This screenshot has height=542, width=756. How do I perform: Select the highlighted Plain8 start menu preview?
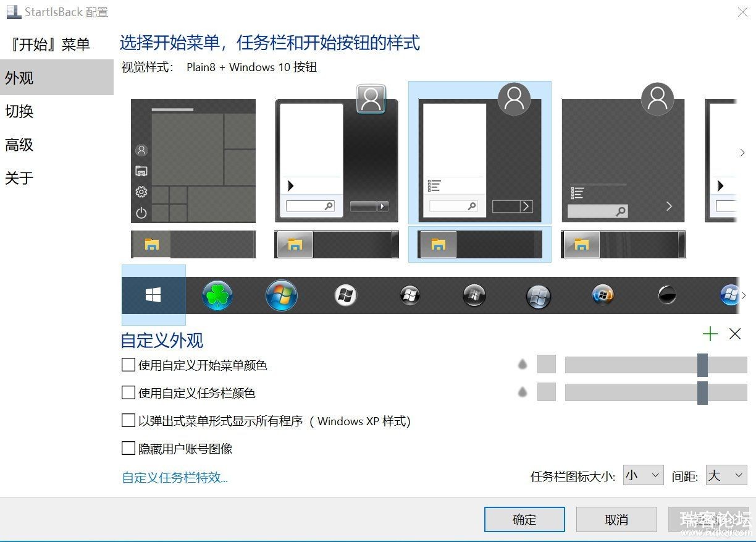480,153
